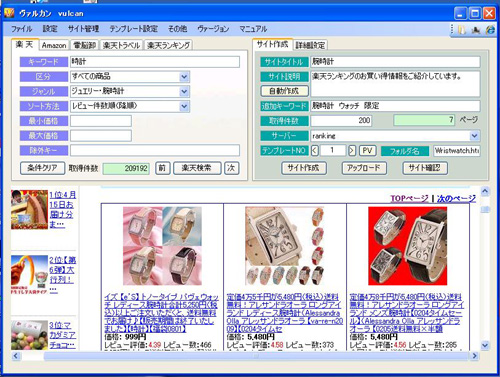Viewport: 500px width, 377px height.
Task: Open the ヴァージョン menu
Action: coord(213,29)
